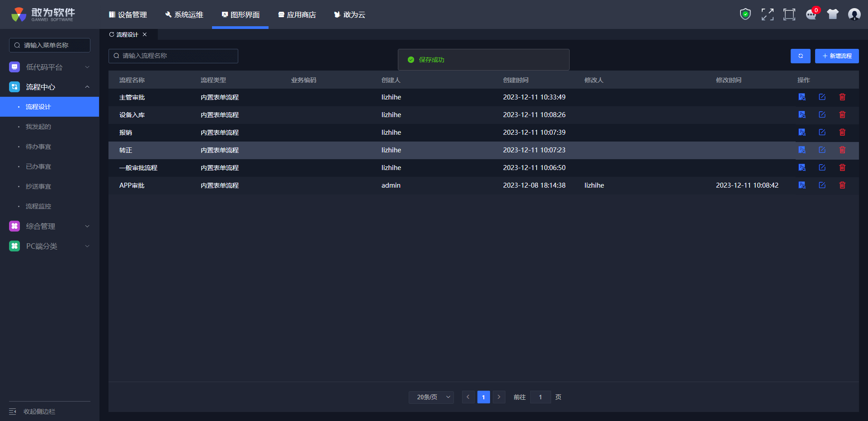The height and width of the screenshot is (421, 868).
Task: Delete the 主管审批 workflow row
Action: [842, 97]
